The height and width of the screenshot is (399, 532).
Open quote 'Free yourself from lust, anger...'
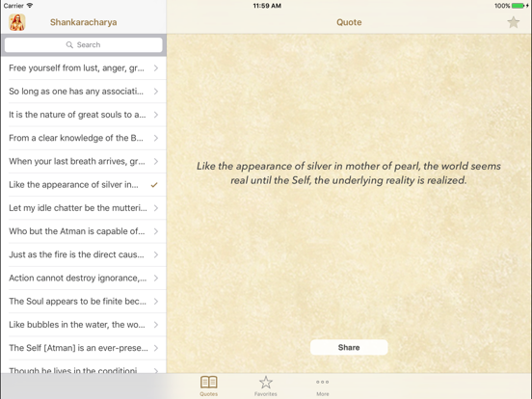84,68
